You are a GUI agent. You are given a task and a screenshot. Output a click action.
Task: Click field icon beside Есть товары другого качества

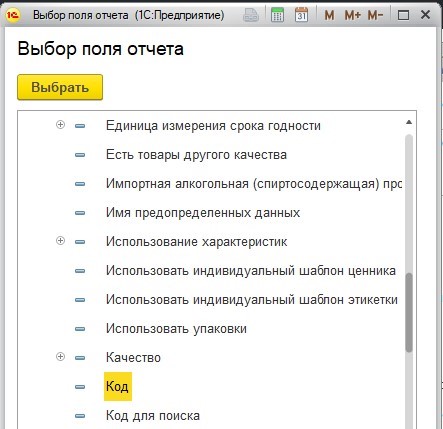[x=80, y=155]
